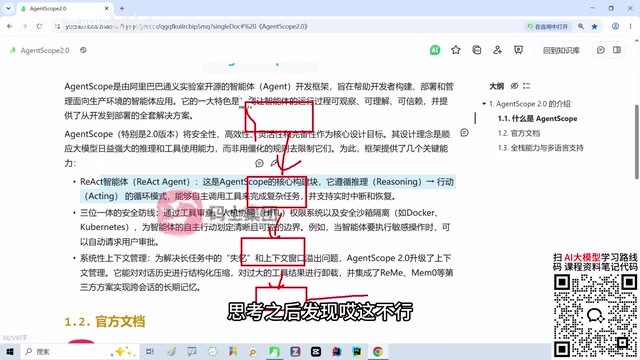Open the Chrome profile icon
The height and width of the screenshot is (360, 640).
coord(615,27)
